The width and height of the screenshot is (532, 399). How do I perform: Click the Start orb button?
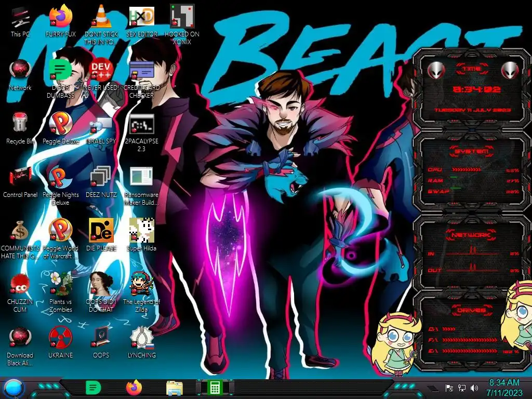click(x=14, y=388)
